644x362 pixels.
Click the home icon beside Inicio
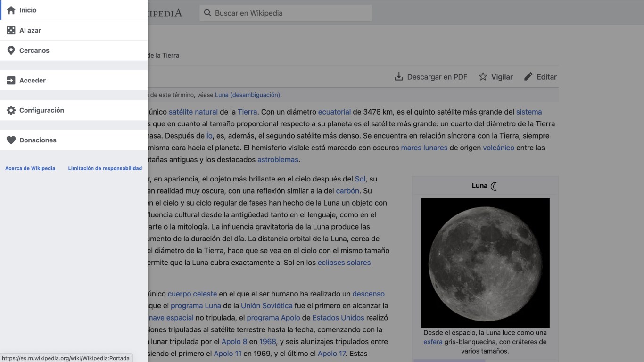[11, 10]
